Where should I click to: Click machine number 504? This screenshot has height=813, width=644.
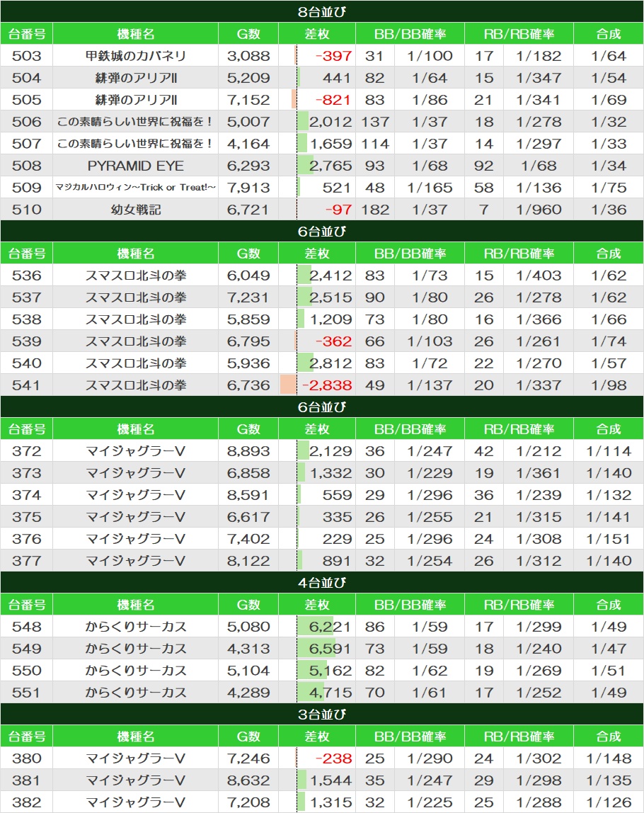26,78
